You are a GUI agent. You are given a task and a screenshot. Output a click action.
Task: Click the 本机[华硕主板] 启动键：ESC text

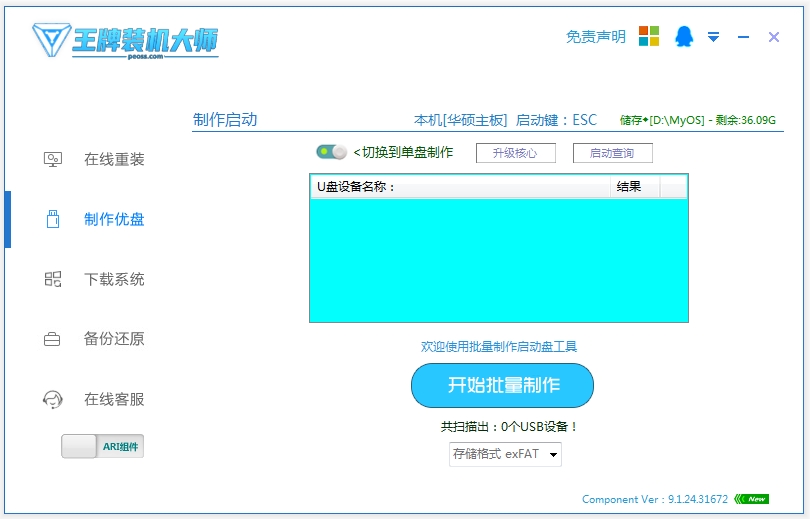pos(505,120)
